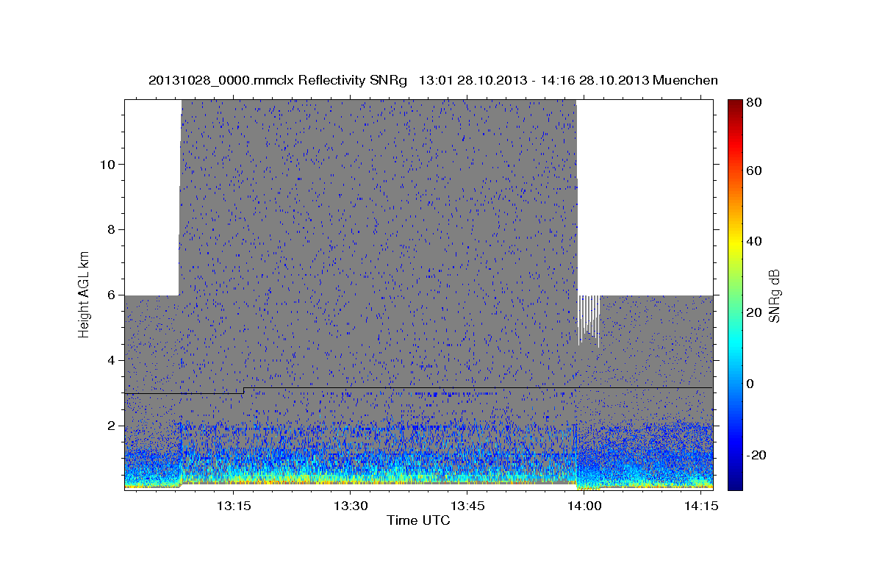Select the 14:00 time tick label
This screenshot has width=882, height=588.
pyautogui.click(x=584, y=506)
